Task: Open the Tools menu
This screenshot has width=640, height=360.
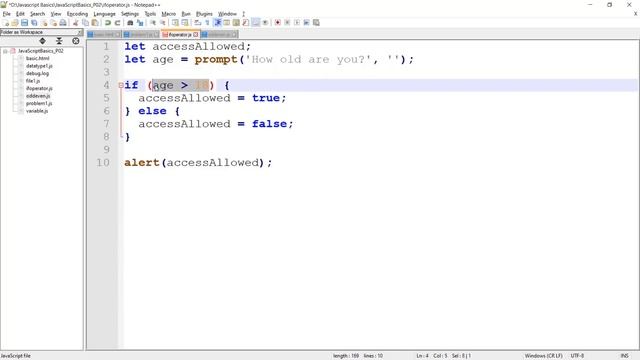Action: 150,14
